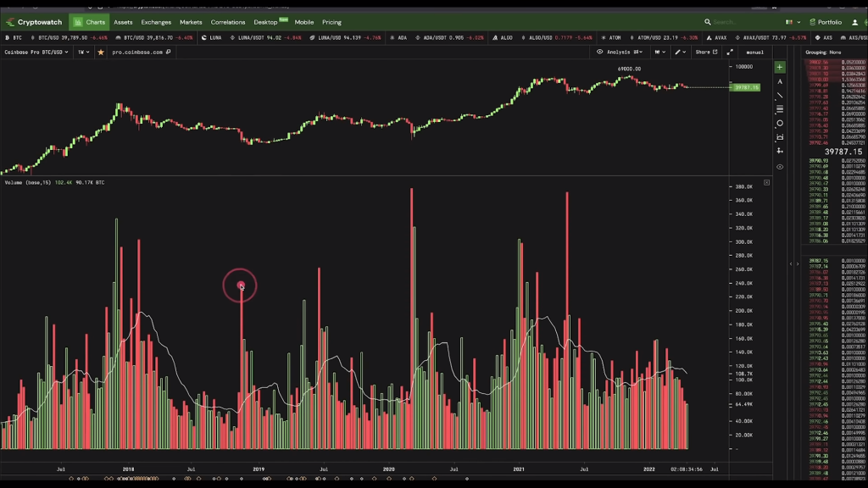Open the pro.coinbase.com external link
The height and width of the screenshot is (488, 868).
pyautogui.click(x=142, y=53)
